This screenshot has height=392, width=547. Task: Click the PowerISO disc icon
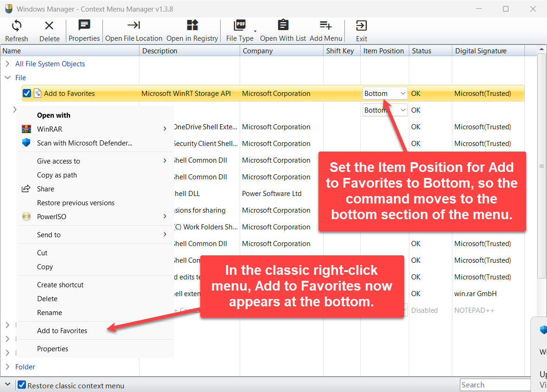click(x=26, y=216)
